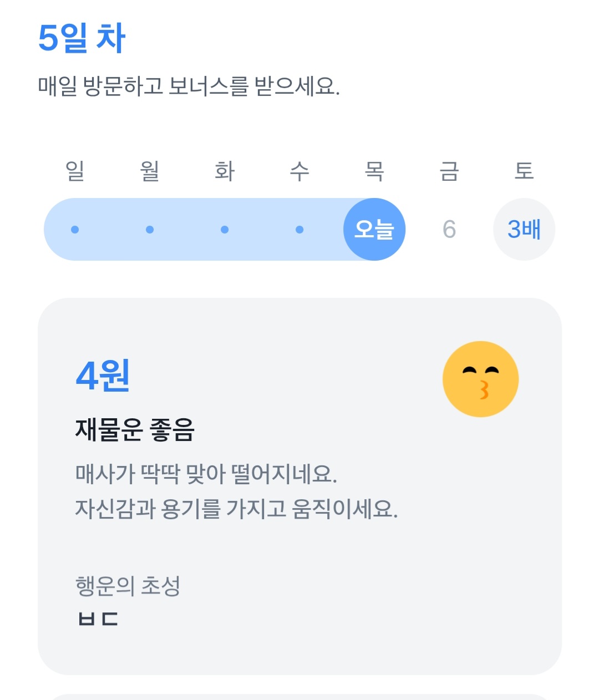Select day 6 under 금
This screenshot has width=599, height=700.
point(449,229)
